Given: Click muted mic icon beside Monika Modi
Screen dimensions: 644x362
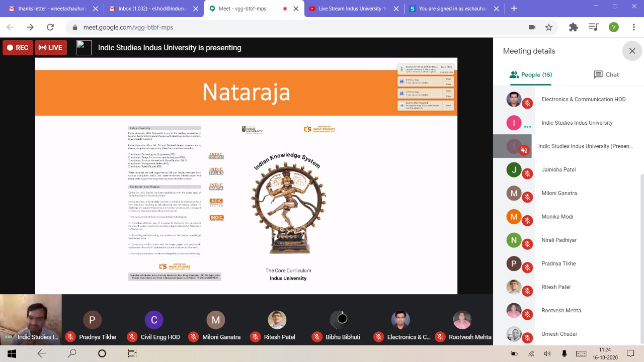Looking at the screenshot, I should coord(527,220).
